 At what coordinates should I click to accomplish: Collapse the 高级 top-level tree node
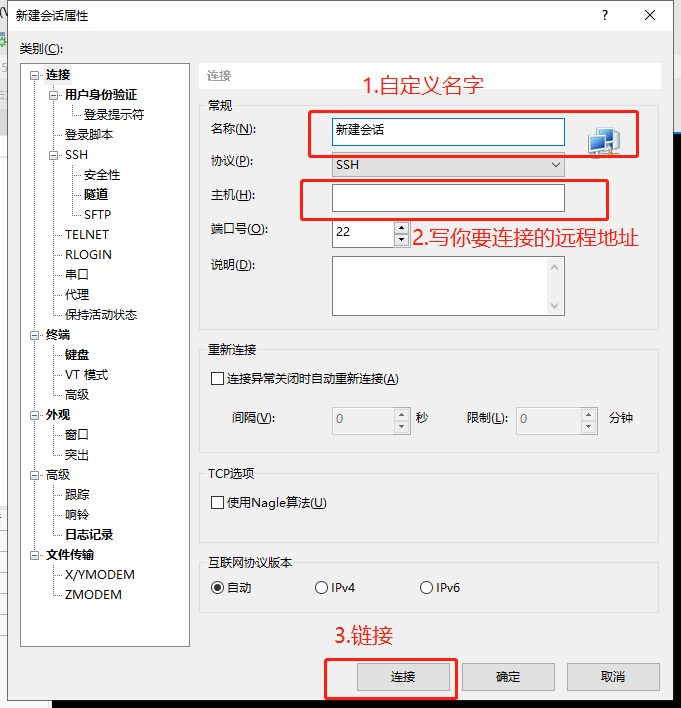(x=34, y=475)
